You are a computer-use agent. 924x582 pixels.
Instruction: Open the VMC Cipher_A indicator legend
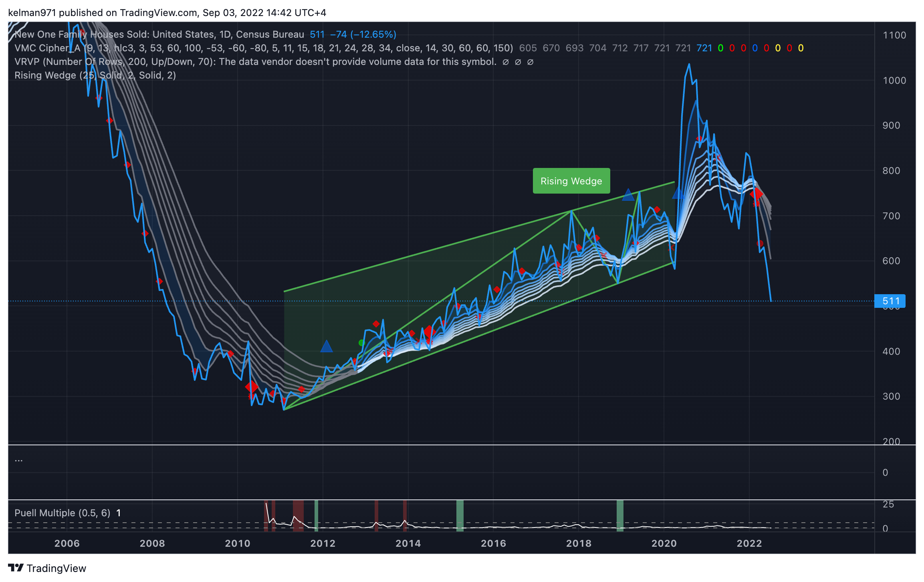click(x=264, y=48)
